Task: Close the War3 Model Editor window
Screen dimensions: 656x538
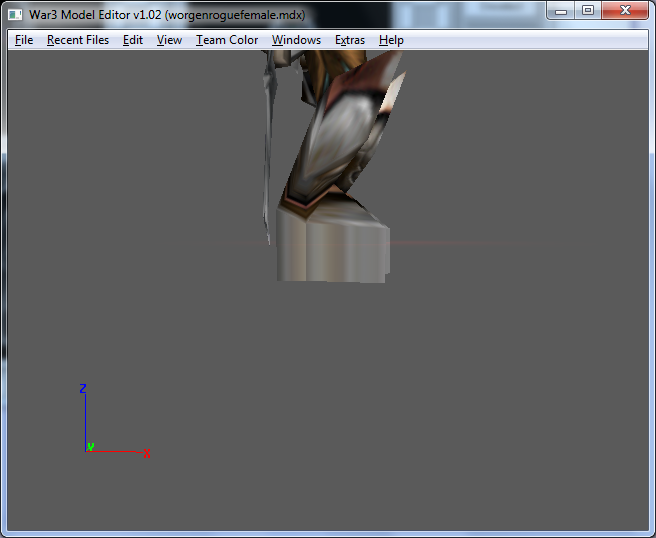Action: [x=625, y=11]
